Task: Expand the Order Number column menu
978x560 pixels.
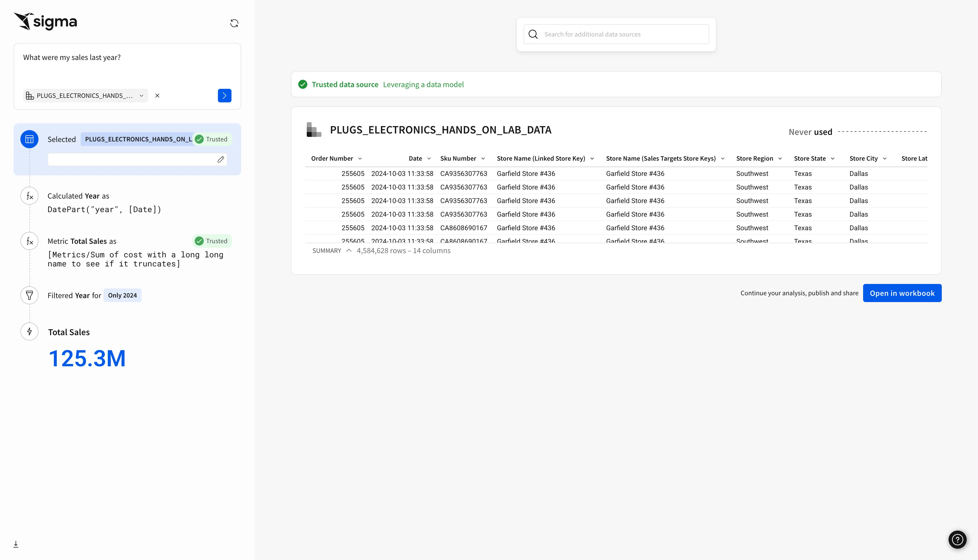Action: tap(360, 158)
